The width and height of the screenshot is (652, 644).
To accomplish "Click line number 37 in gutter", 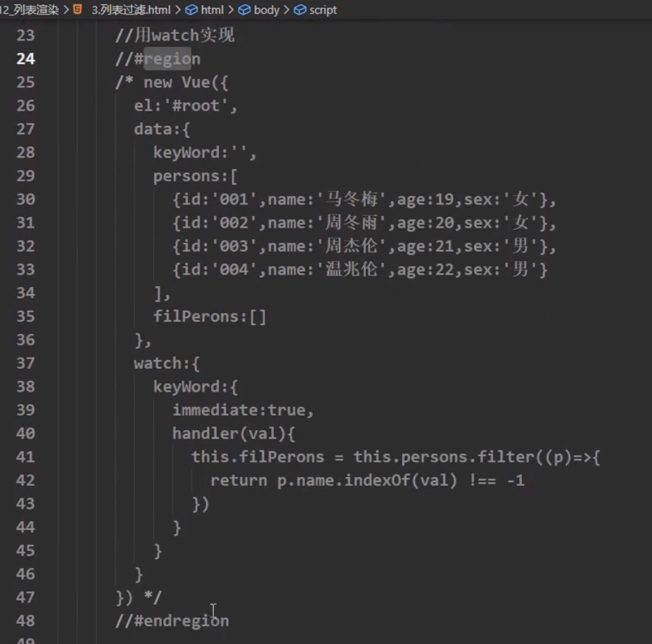I will pyautogui.click(x=25, y=364).
